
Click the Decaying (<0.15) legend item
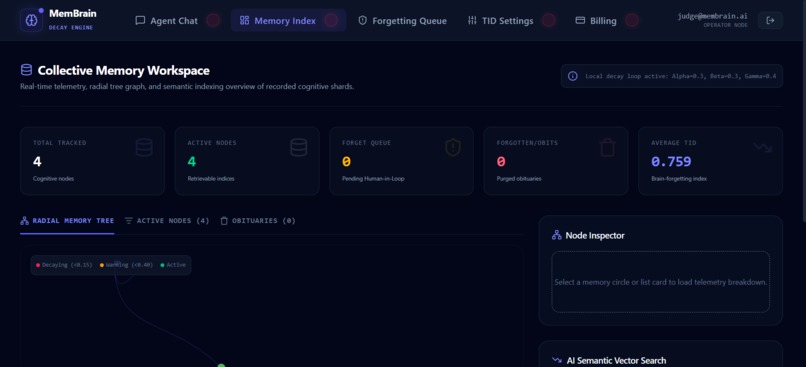click(x=64, y=265)
